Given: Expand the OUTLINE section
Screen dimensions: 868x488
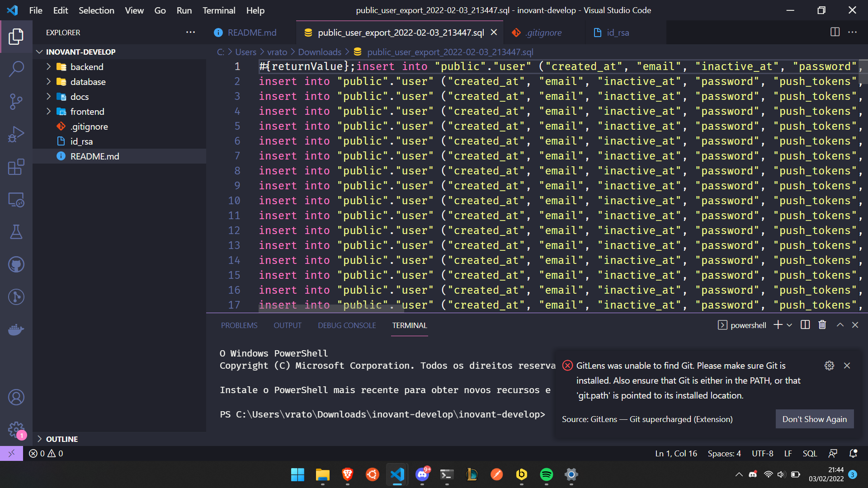Looking at the screenshot, I should 39,439.
